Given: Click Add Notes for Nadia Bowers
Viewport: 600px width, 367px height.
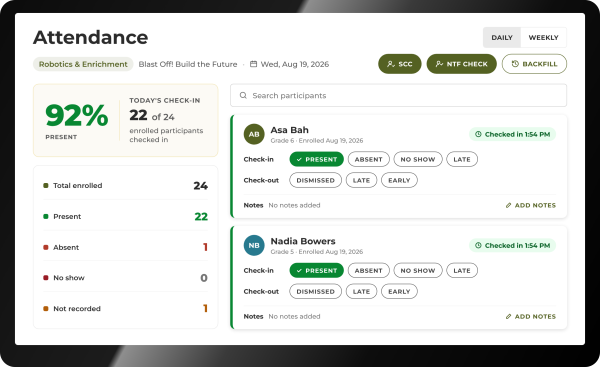Looking at the screenshot, I should click(531, 316).
